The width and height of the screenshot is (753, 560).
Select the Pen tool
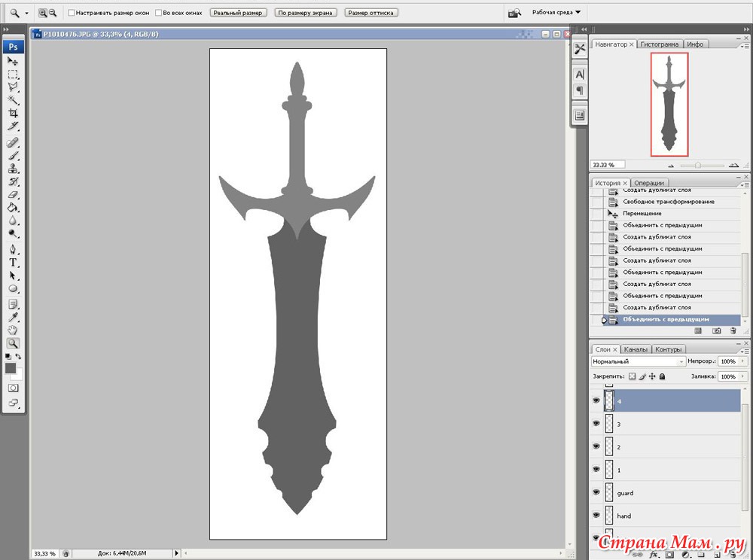coord(13,250)
